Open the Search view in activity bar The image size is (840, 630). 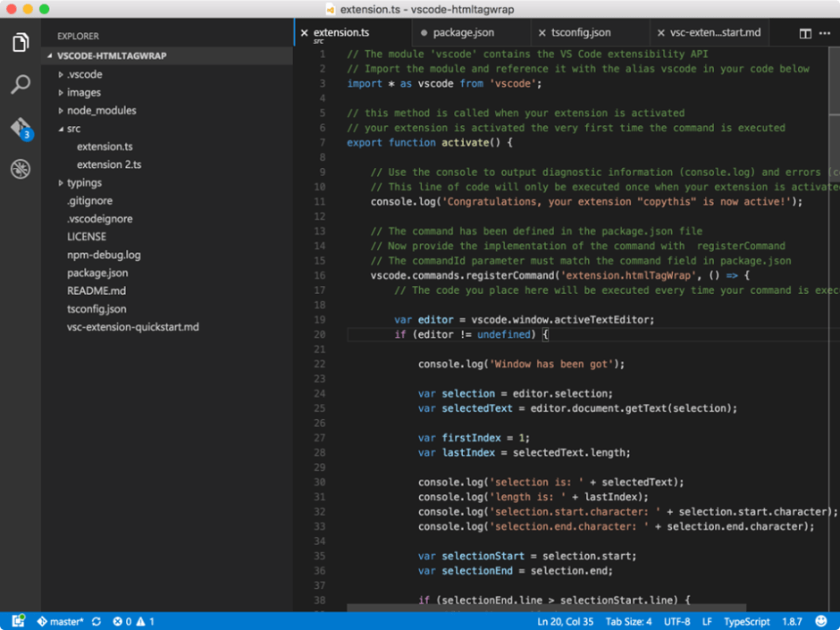coord(21,84)
